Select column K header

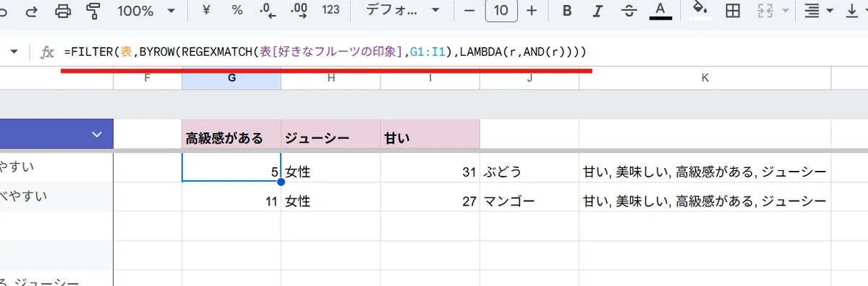(705, 78)
